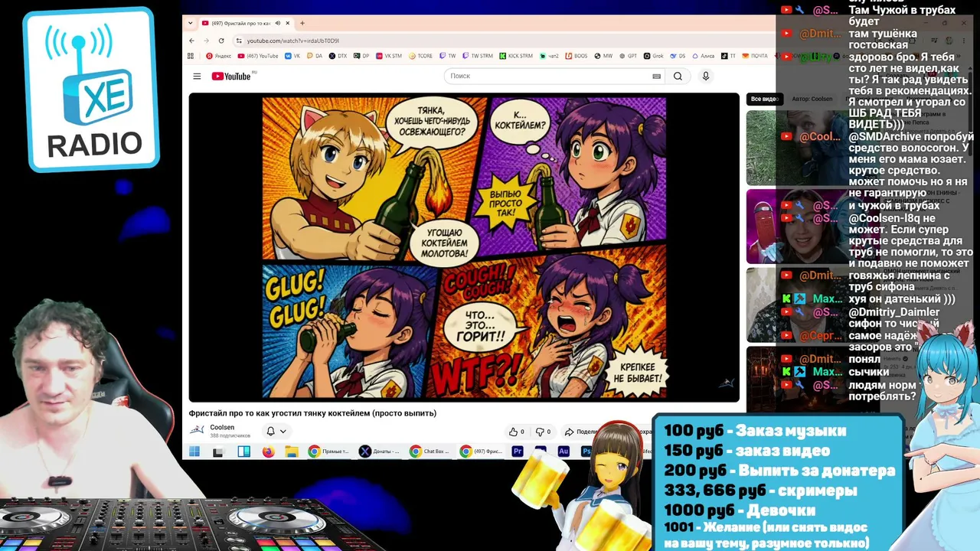Open the TCORE bookmark
The height and width of the screenshot is (551, 980).
(x=421, y=56)
